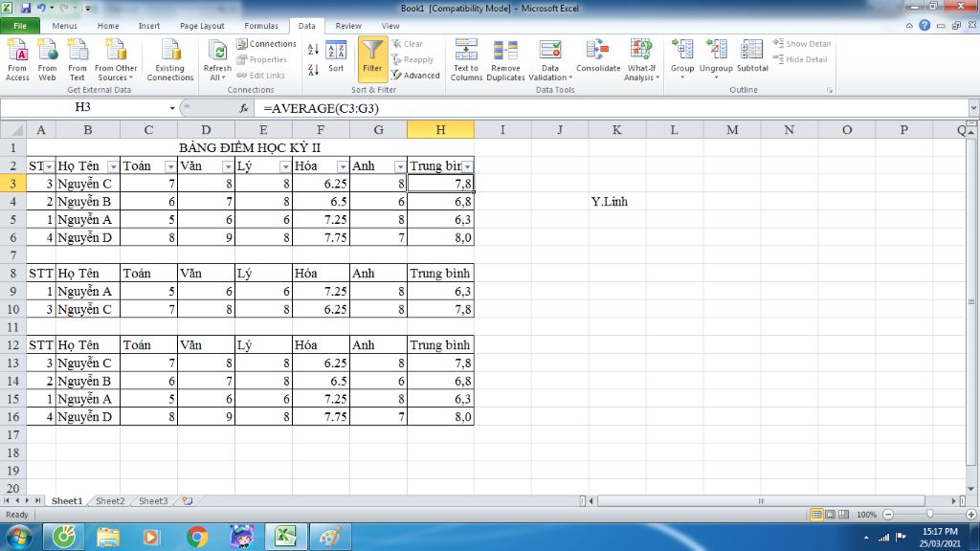Click the From Access icon
This screenshot has height=551, width=980.
(17, 59)
